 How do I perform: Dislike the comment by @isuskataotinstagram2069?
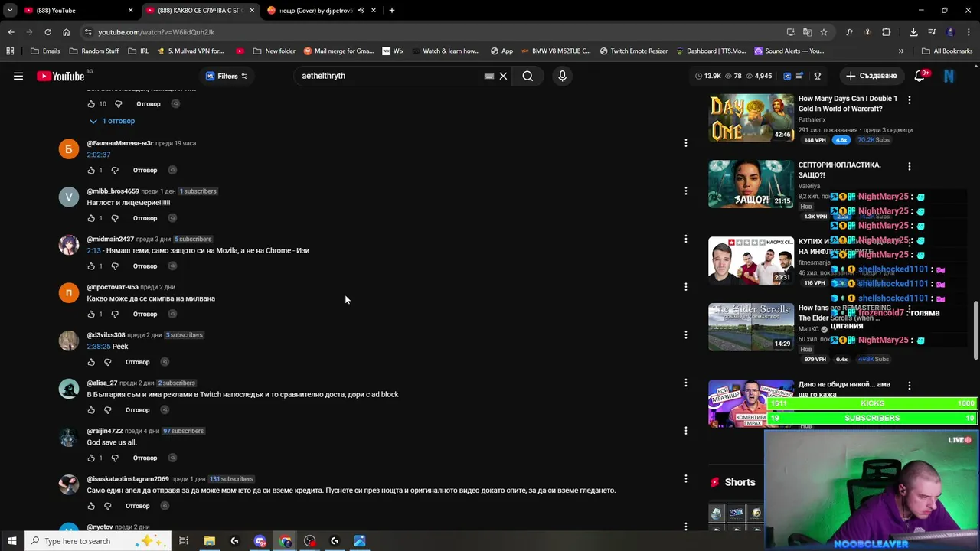pyautogui.click(x=107, y=506)
